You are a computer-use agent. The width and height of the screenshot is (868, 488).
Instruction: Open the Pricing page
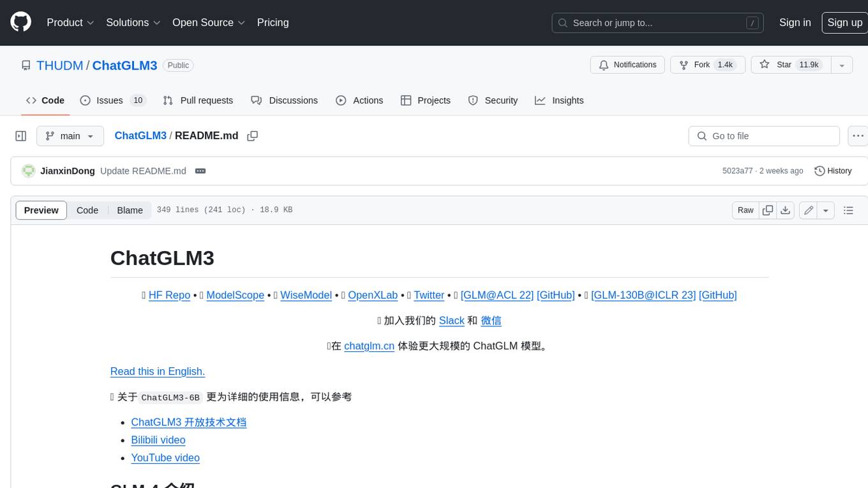(x=273, y=22)
